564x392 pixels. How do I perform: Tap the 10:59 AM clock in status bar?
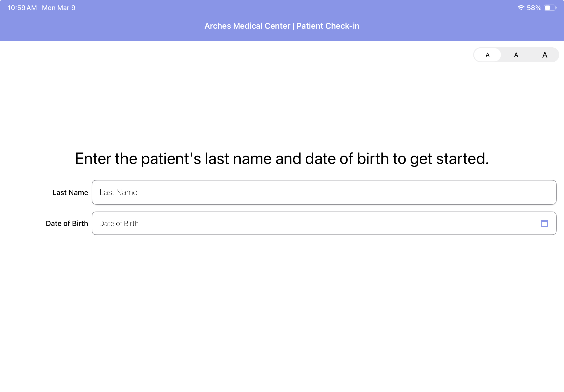click(x=22, y=8)
